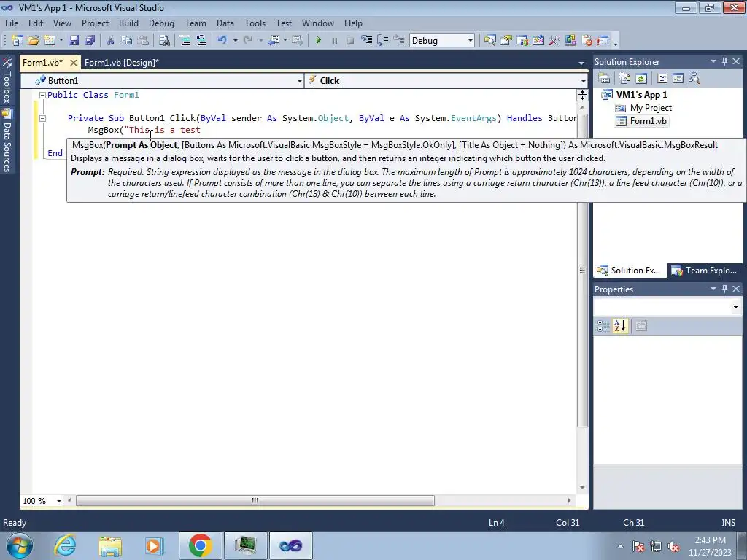Toggle Alphabetical sort in Properties panel

tap(620, 326)
